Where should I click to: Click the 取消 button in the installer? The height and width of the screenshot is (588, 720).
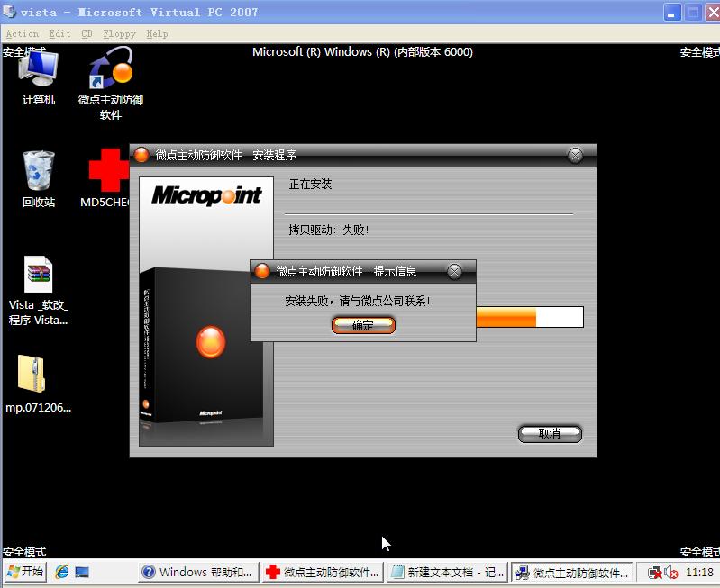pos(550,433)
